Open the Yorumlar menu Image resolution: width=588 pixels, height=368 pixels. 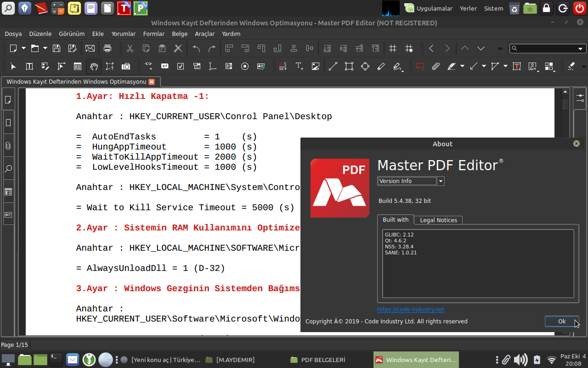coord(124,34)
